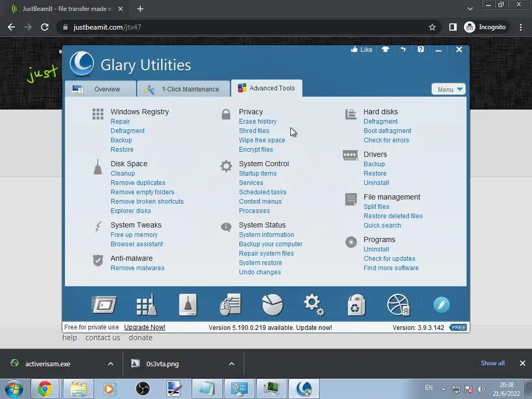
Task: Open Chrome three-dot menu
Action: click(521, 27)
